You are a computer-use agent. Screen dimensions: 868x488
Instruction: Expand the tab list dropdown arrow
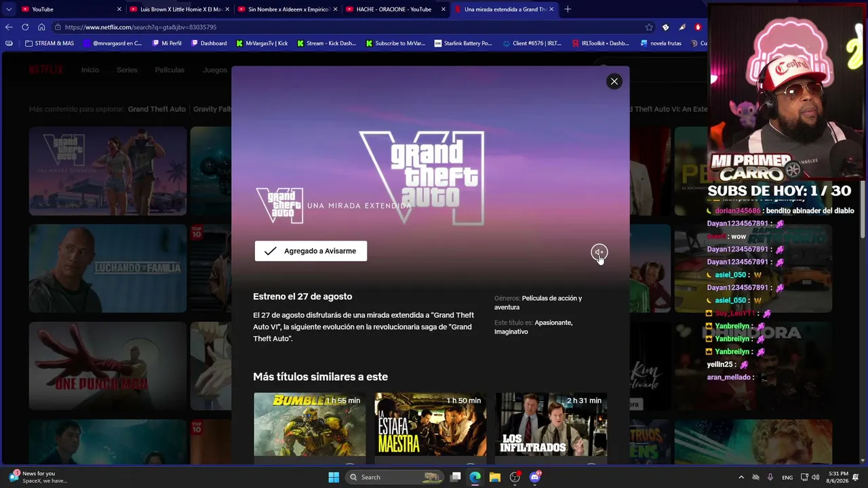coord(8,9)
